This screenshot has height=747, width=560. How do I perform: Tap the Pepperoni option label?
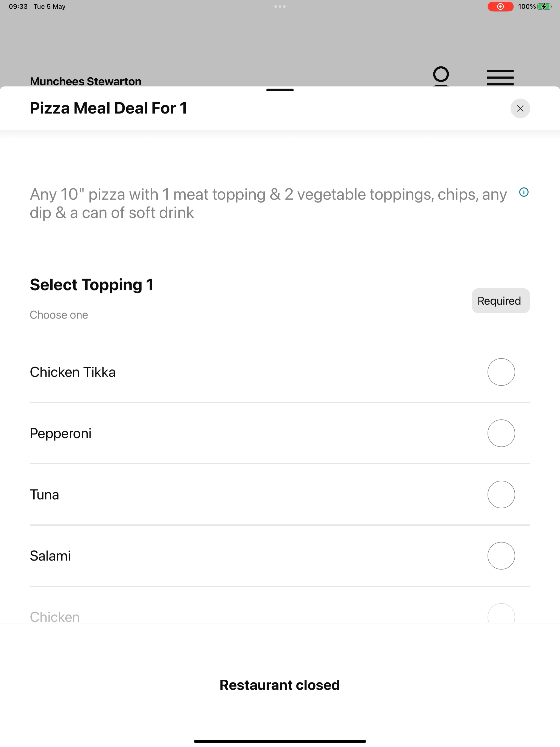click(60, 434)
